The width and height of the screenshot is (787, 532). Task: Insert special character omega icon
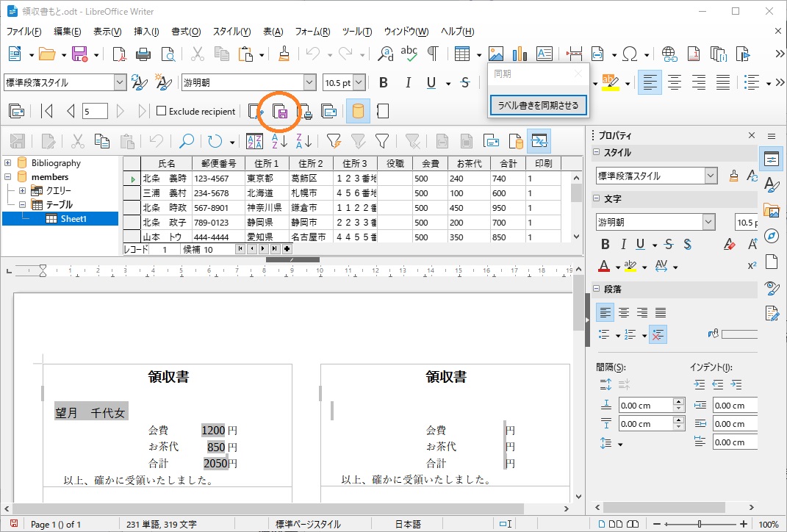(x=630, y=54)
